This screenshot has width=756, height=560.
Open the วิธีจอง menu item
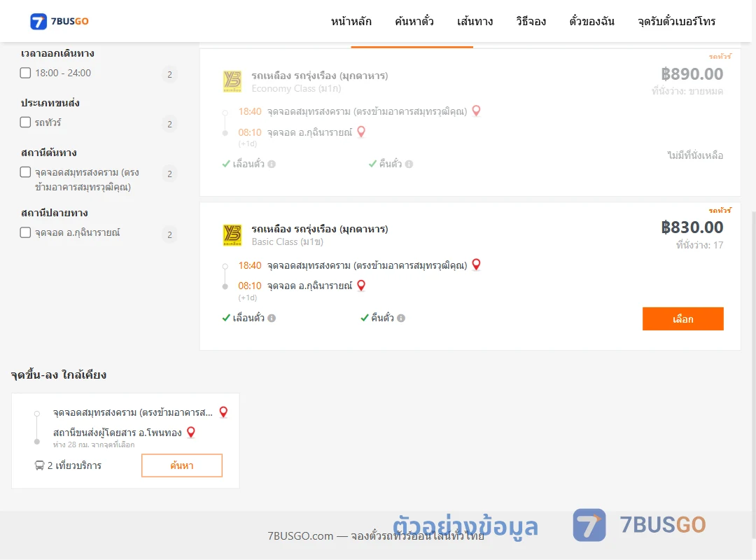point(531,21)
